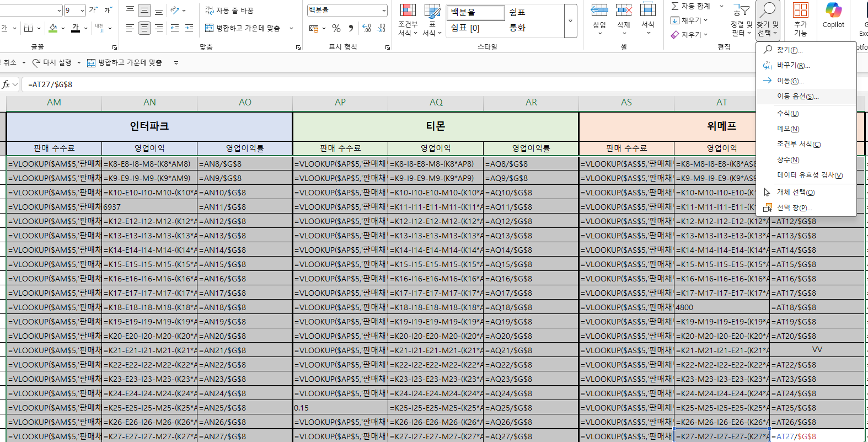Open the AutoSum dropdown arrow
Screen dimensions: 868x442
(x=721, y=6)
